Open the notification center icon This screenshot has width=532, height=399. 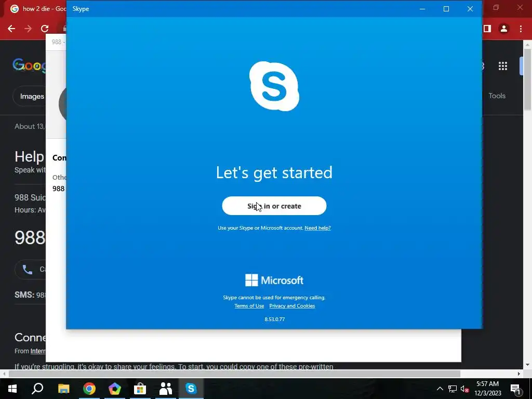515,389
